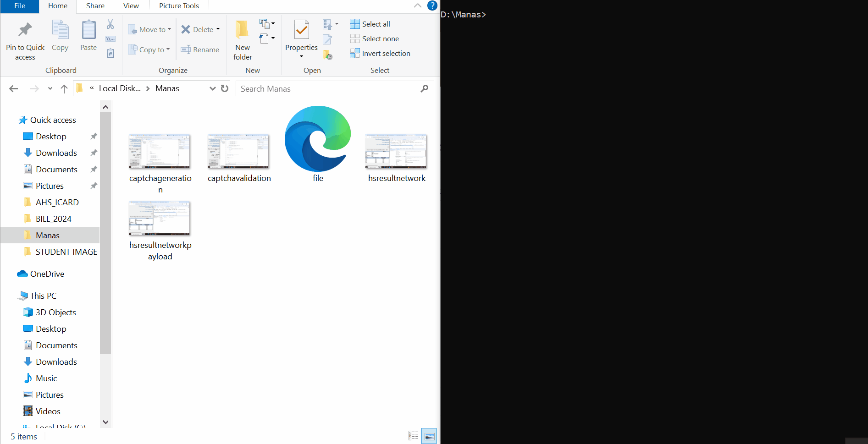Click the OneDrive cloud icon
Screen dimensions: 868x444
[22, 274]
